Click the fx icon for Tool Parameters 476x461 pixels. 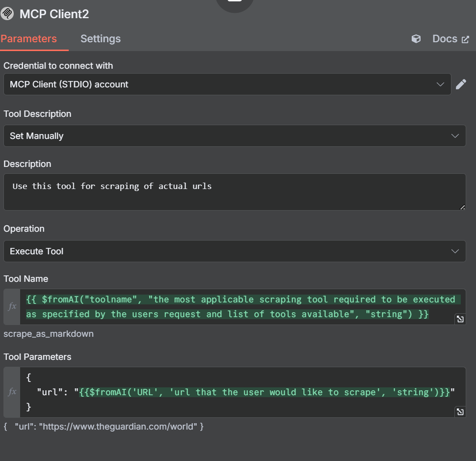pyautogui.click(x=12, y=392)
